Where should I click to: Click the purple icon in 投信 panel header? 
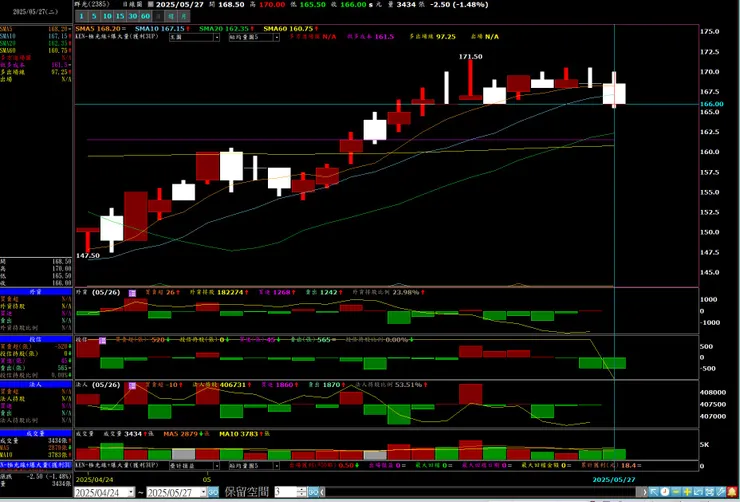(102, 340)
